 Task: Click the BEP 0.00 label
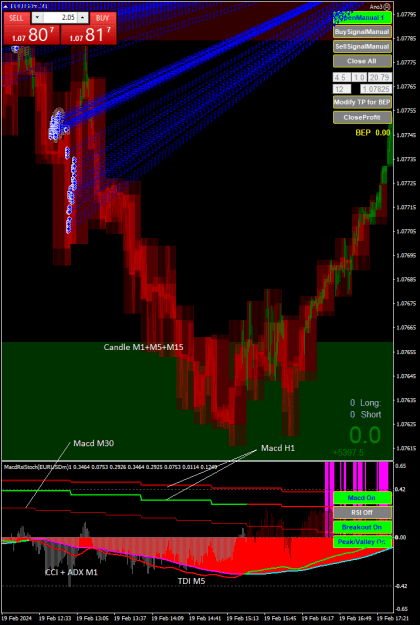[x=373, y=133]
